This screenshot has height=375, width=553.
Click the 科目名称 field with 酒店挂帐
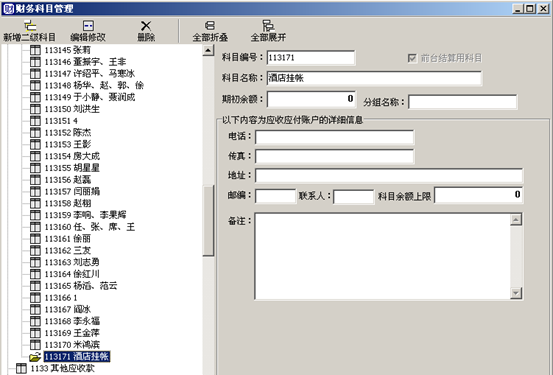(x=374, y=78)
